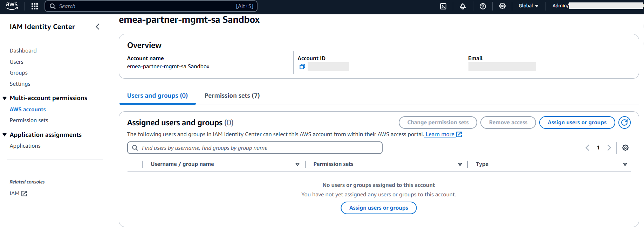Open the help question mark icon
This screenshot has height=231, width=644.
click(x=483, y=6)
